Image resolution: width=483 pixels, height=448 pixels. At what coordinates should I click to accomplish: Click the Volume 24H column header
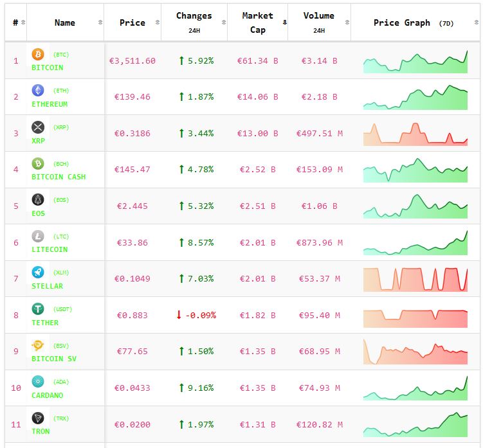(x=318, y=22)
